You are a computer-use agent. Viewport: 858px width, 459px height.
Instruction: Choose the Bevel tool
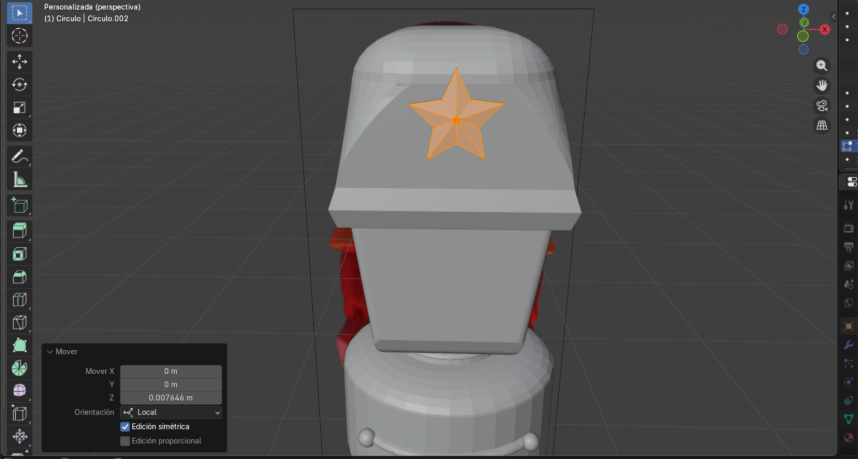point(19,277)
